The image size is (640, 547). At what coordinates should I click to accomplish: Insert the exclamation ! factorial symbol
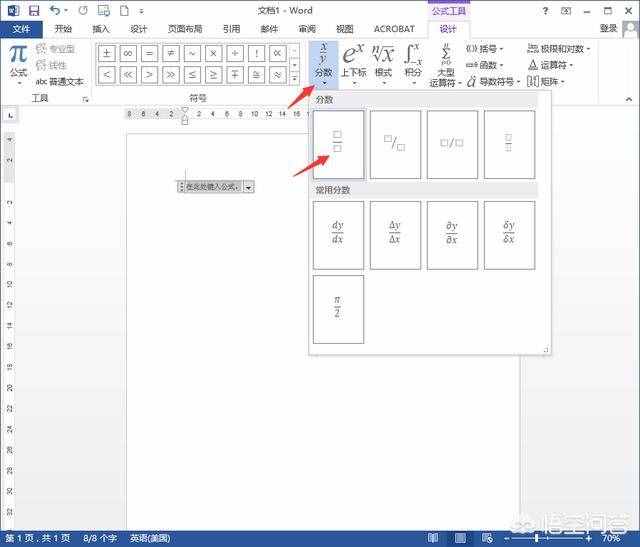coord(256,53)
